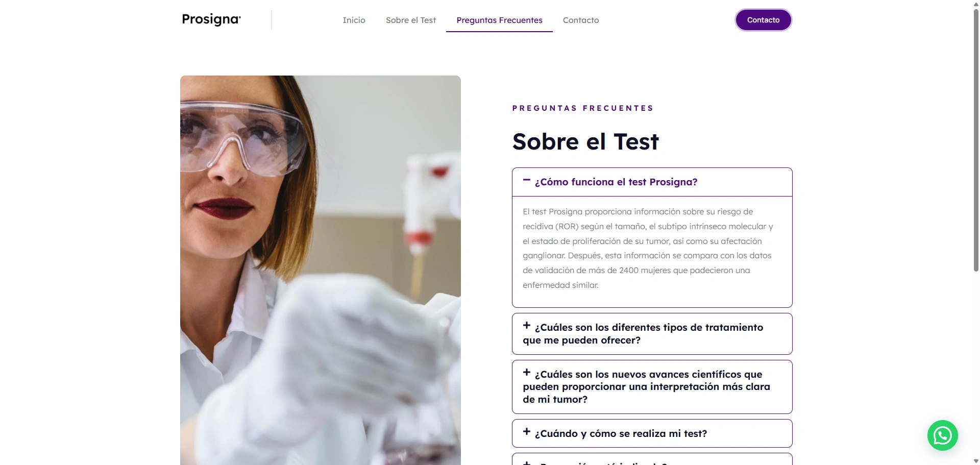Click the plus icon next to tipos de tratamiento question

527,326
